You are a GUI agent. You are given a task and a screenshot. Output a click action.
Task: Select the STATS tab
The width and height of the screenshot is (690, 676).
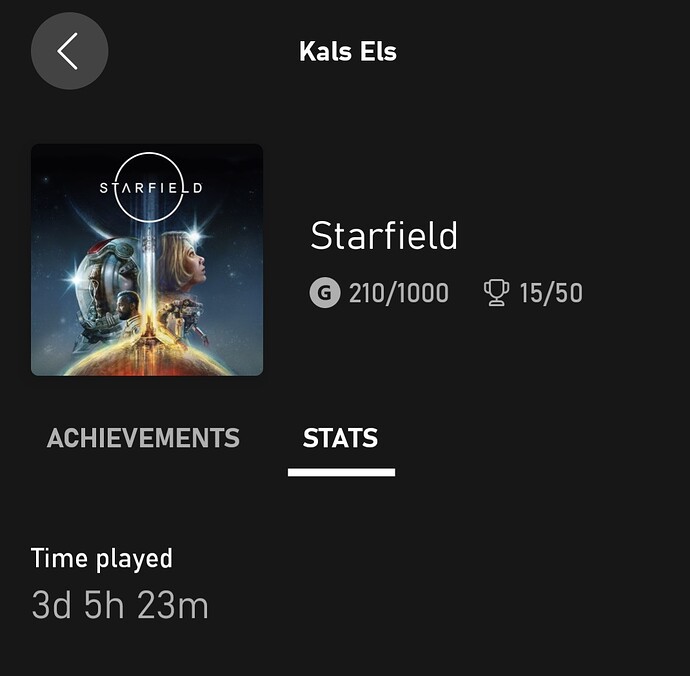point(341,438)
